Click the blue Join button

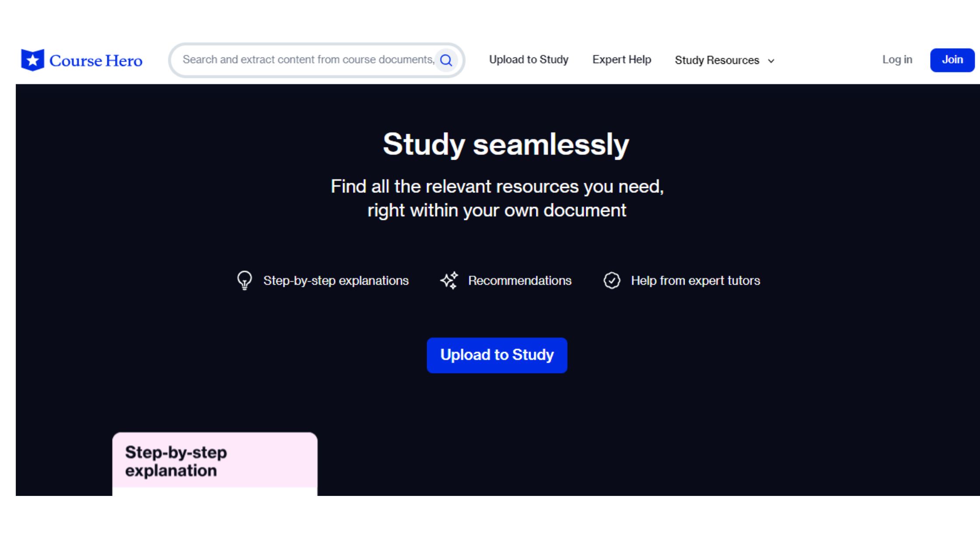click(x=952, y=60)
